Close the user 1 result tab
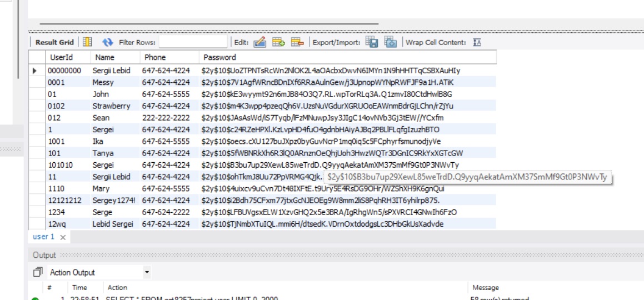 click(63, 237)
